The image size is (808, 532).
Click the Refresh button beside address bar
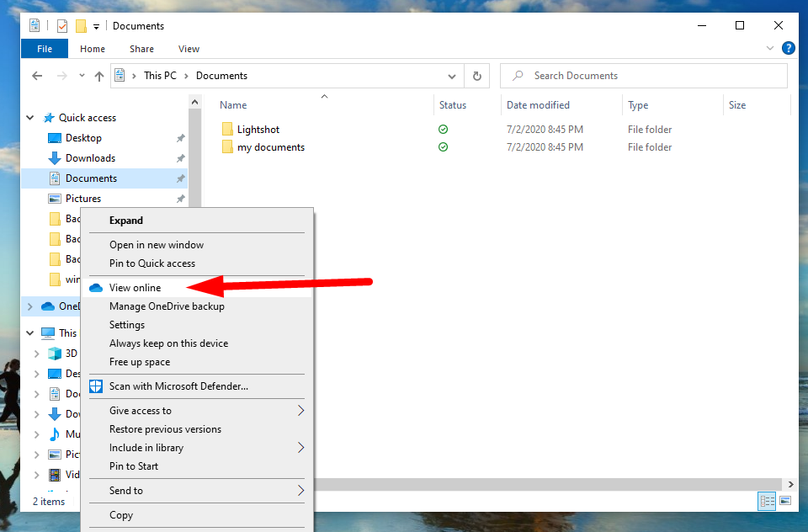tap(476, 76)
